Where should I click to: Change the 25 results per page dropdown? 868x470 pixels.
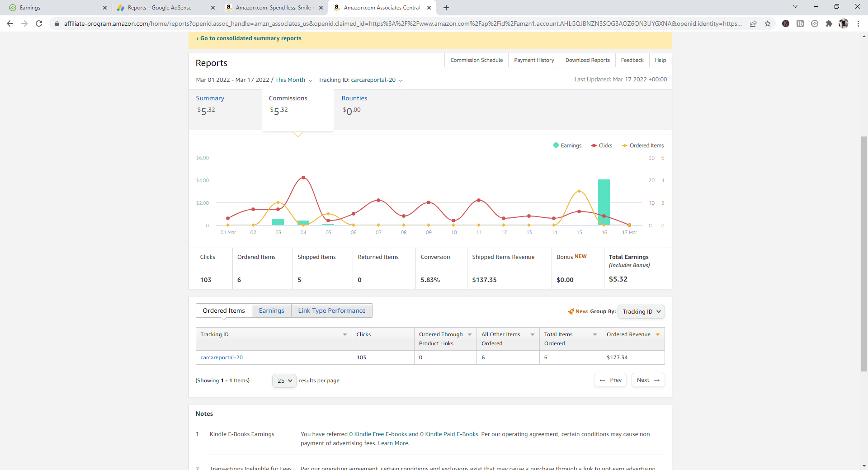click(x=284, y=381)
